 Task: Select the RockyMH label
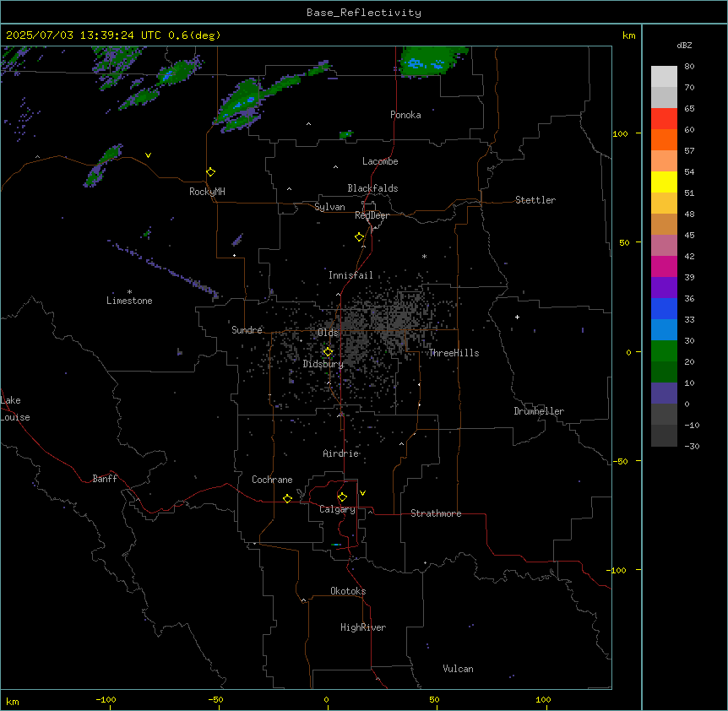tap(207, 192)
